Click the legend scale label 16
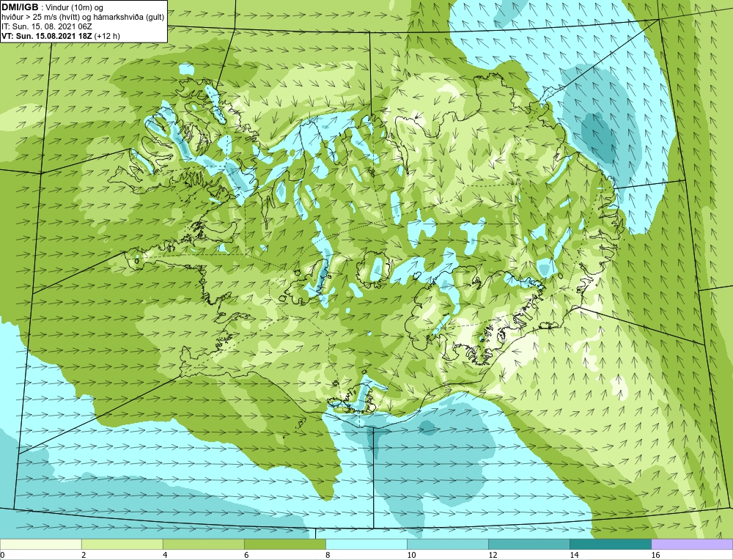 [x=655, y=555]
